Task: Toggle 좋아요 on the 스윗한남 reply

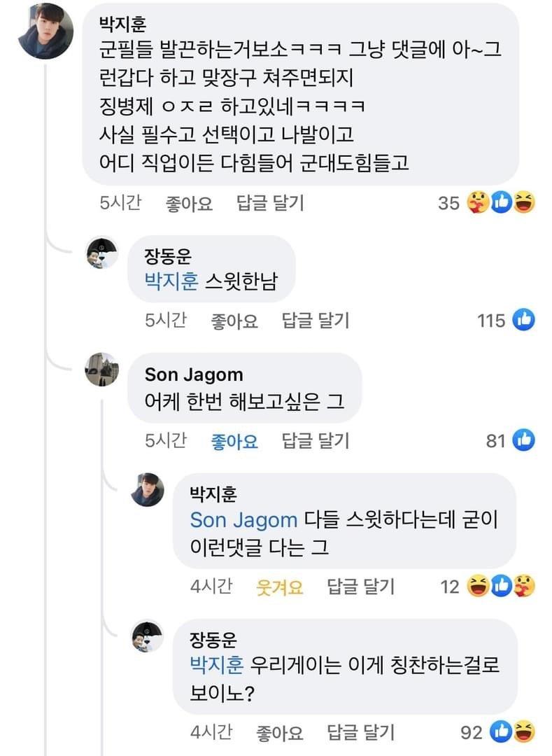Action: tap(234, 321)
